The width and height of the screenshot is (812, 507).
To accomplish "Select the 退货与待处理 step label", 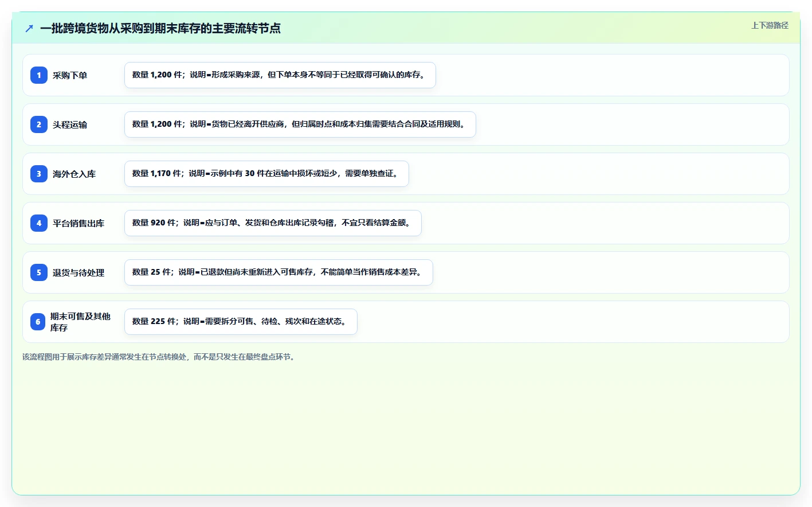I will coord(79,272).
